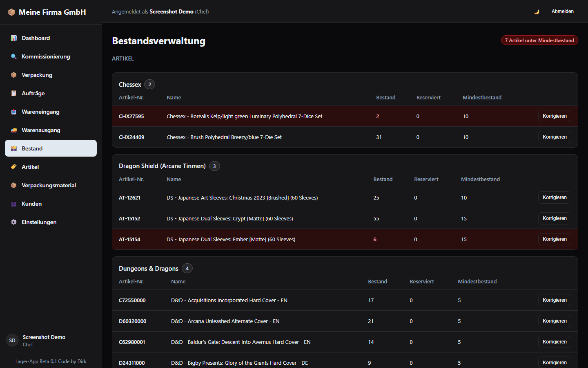The height and width of the screenshot is (368, 588).
Task: Click Korrigieren for D24311000
Action: [x=555, y=362]
